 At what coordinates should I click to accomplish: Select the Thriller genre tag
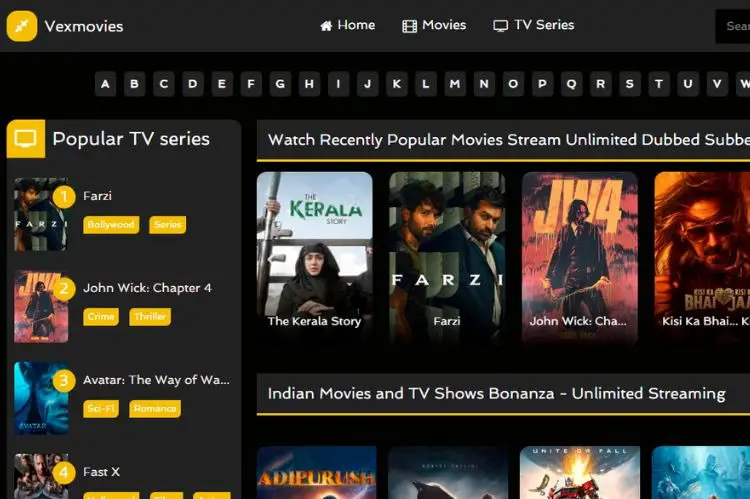tap(150, 316)
